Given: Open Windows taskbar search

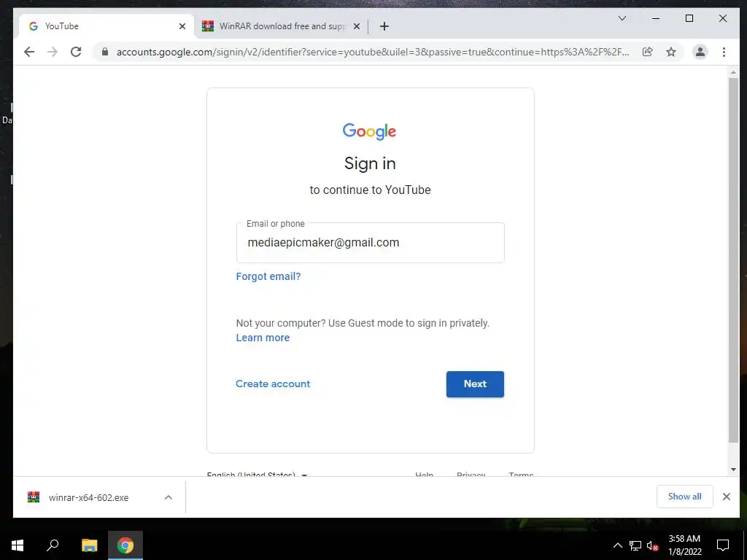Looking at the screenshot, I should pyautogui.click(x=53, y=545).
